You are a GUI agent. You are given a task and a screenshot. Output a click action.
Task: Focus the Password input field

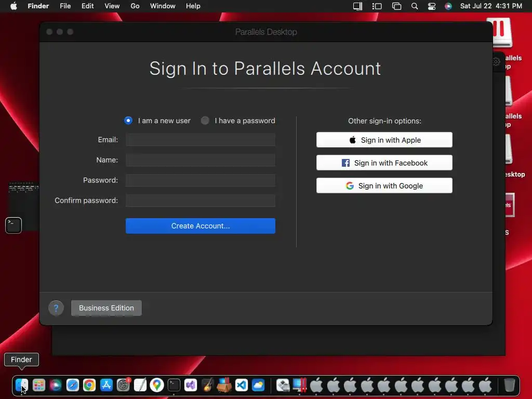[x=201, y=180]
